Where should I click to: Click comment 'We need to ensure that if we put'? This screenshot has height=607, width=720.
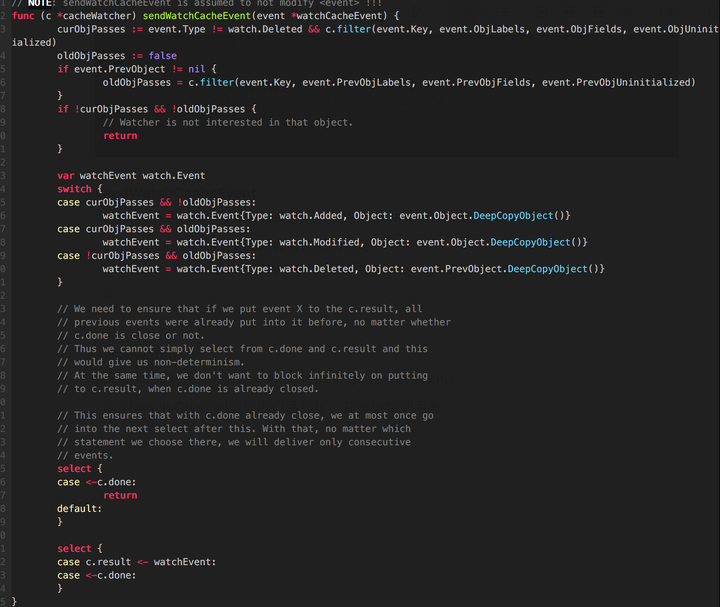[239, 309]
